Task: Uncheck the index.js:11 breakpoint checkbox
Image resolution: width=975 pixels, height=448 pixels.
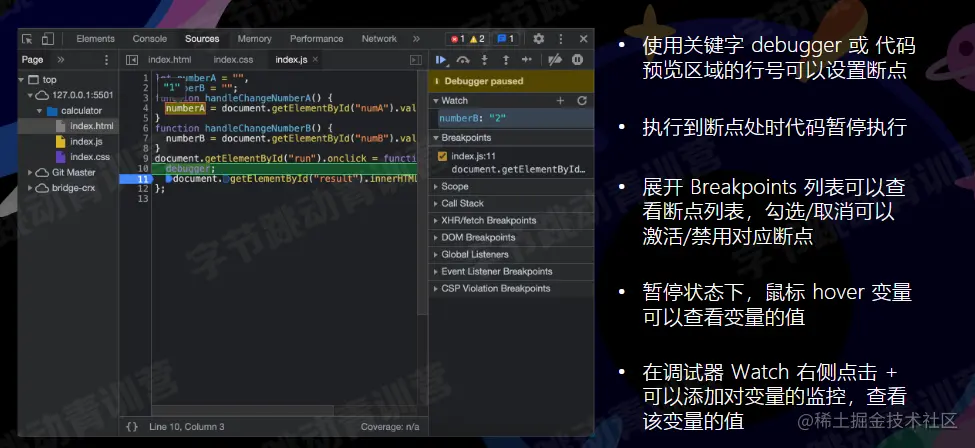Action: pyautogui.click(x=442, y=156)
